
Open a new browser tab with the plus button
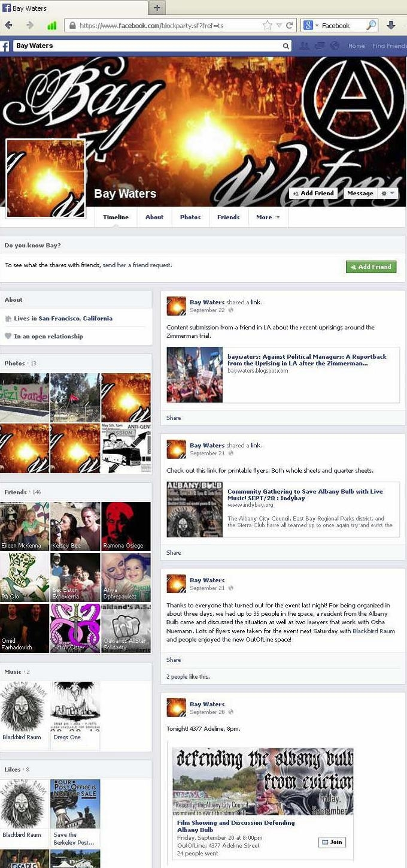click(x=157, y=8)
